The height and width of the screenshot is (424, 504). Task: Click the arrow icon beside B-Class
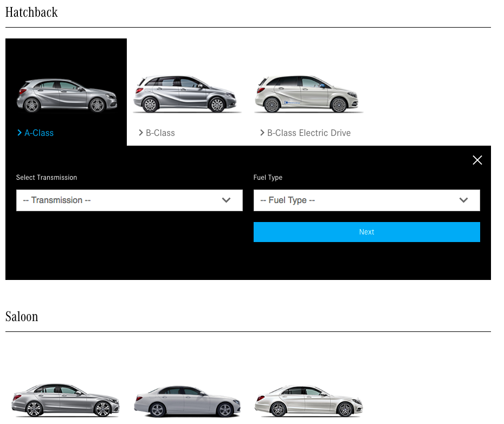coord(141,133)
